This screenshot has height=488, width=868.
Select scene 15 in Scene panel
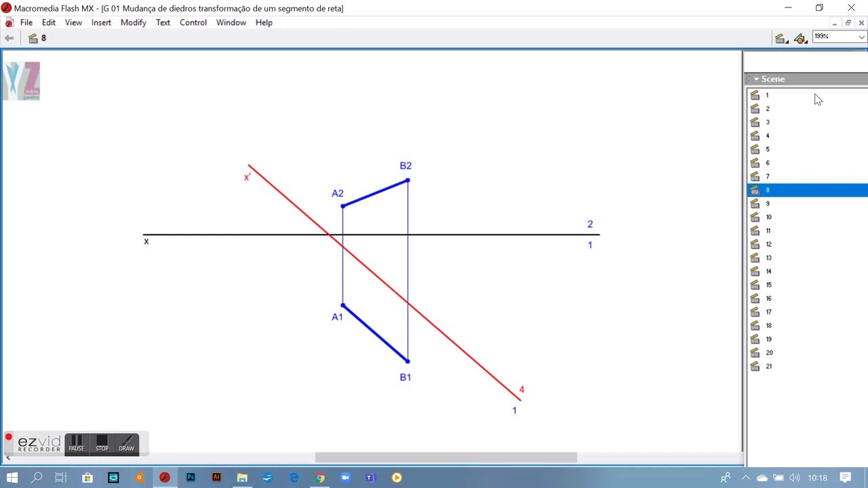807,285
